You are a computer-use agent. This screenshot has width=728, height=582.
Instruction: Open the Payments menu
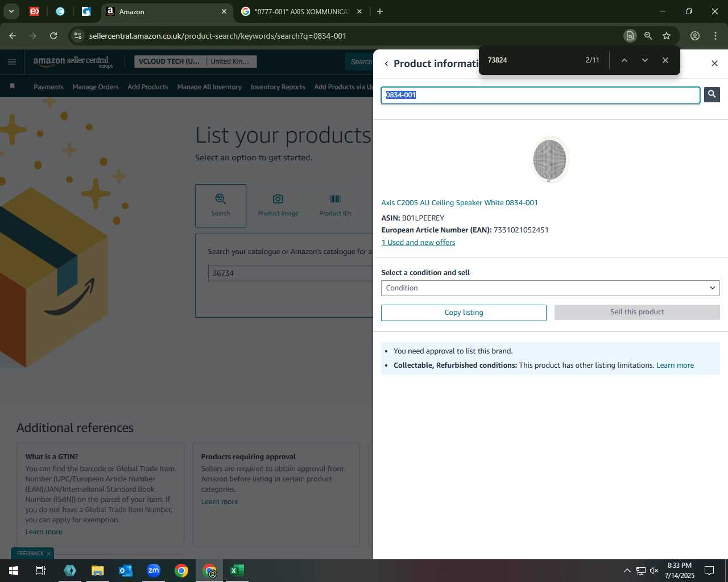(x=48, y=87)
